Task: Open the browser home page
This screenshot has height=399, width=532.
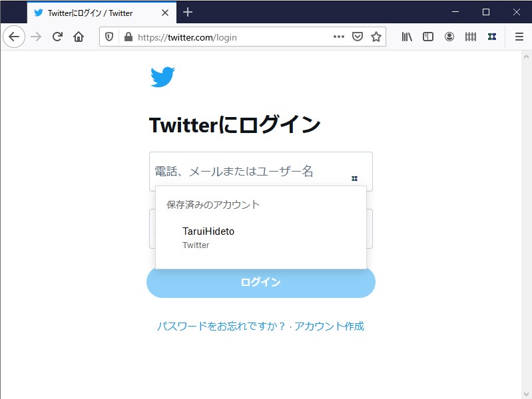Action: coord(79,37)
